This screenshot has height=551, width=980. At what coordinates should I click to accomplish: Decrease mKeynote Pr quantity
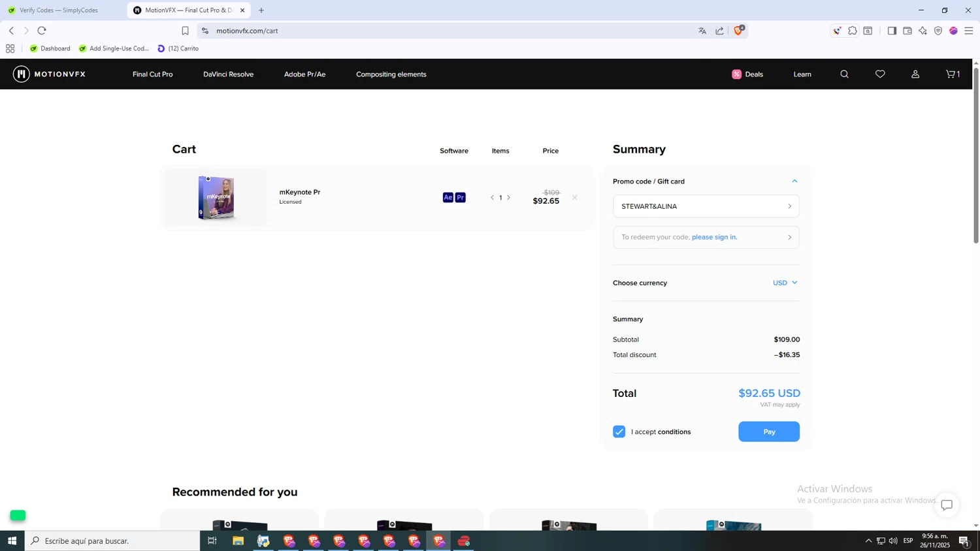coord(492,197)
